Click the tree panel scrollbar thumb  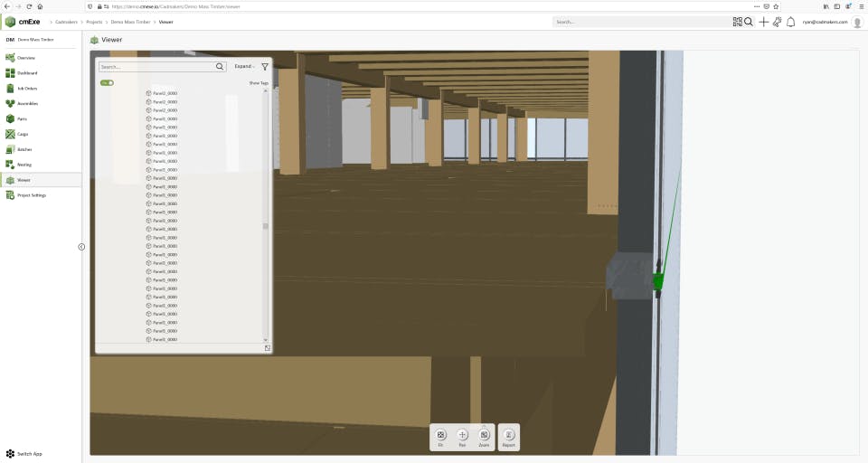coord(265,226)
